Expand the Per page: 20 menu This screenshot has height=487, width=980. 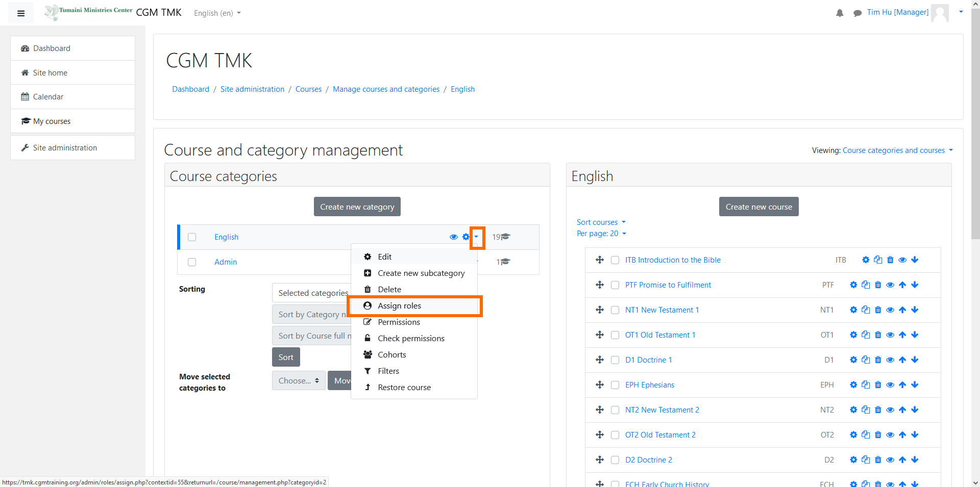click(601, 234)
